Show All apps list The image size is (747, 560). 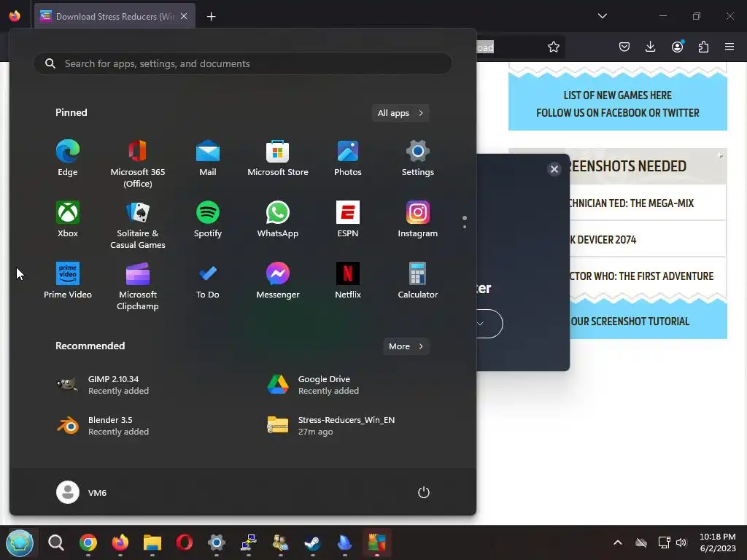tap(400, 113)
